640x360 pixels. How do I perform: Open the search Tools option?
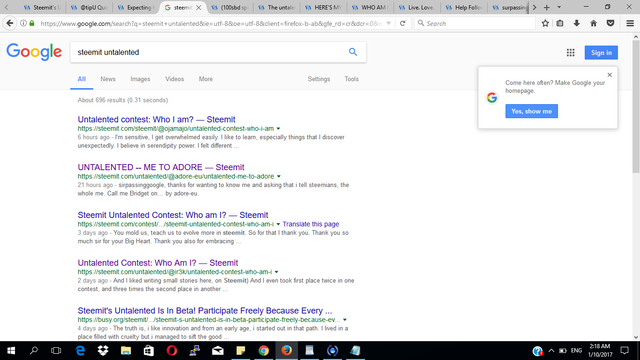coord(351,79)
